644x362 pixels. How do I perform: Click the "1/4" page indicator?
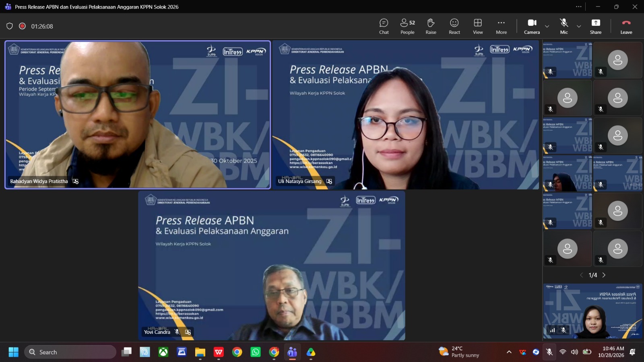(x=593, y=275)
